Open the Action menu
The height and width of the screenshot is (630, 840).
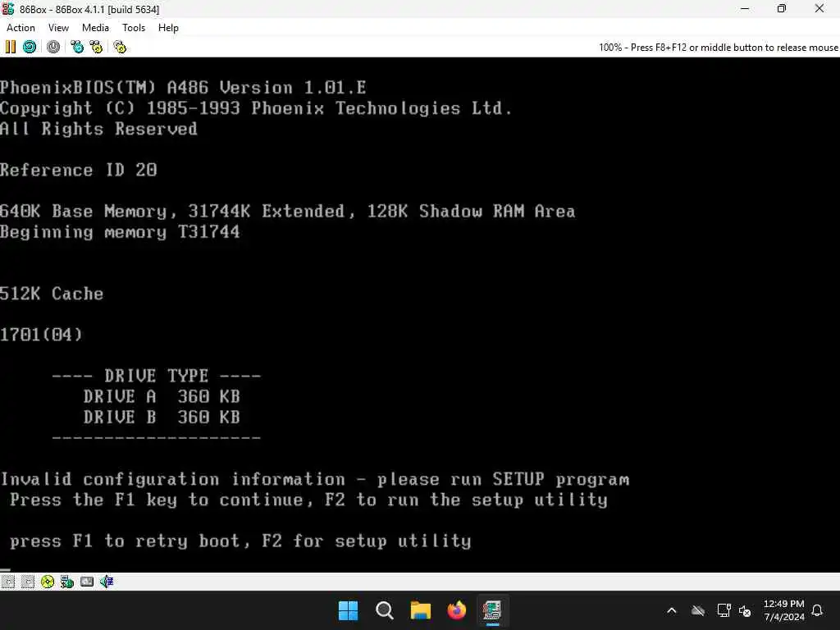(x=21, y=28)
